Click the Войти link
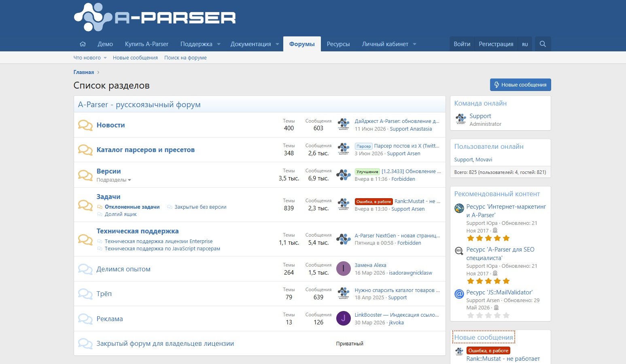 462,44
